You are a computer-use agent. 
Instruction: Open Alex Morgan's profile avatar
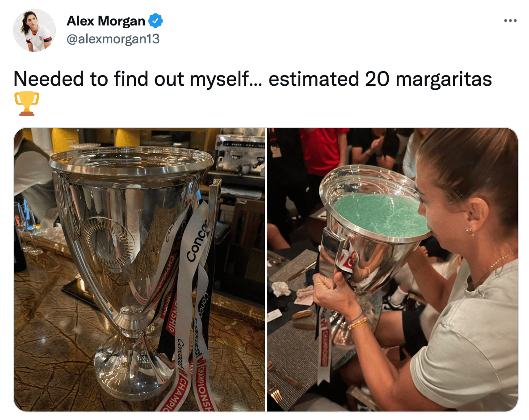[34, 30]
